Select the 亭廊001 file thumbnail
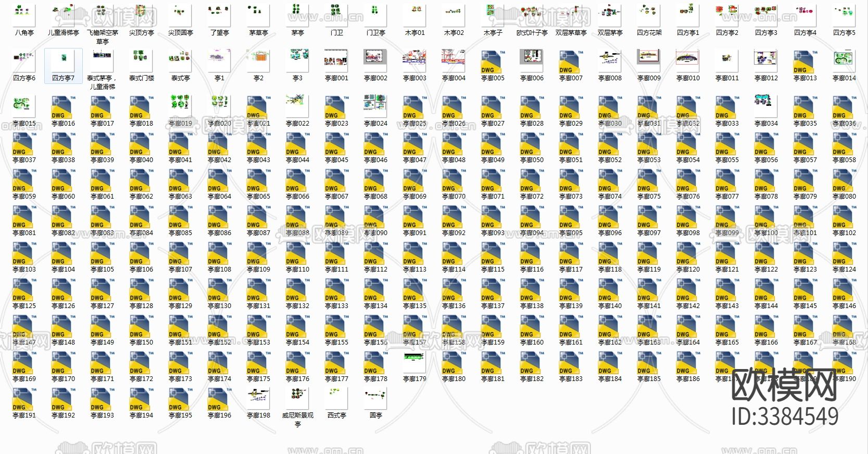 pos(336,60)
